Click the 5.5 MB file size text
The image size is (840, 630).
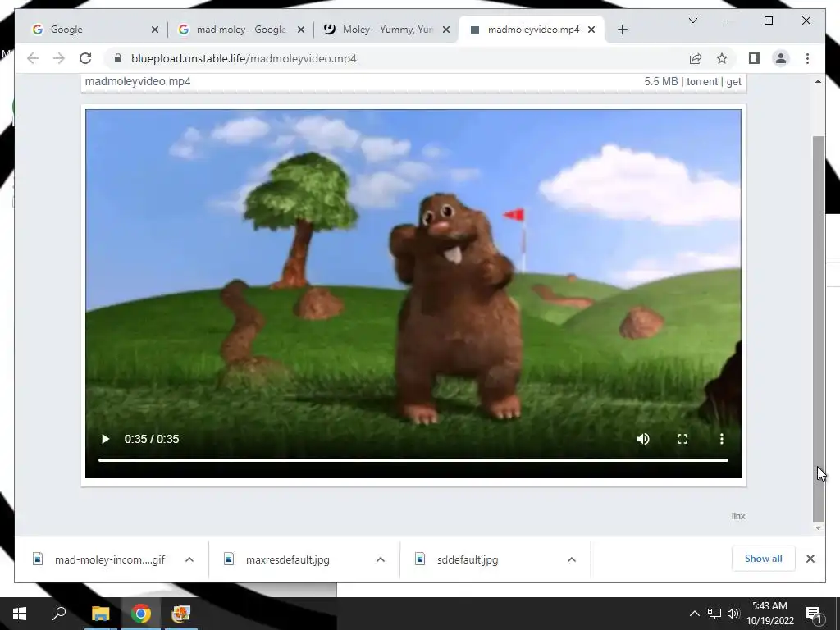[x=660, y=81]
